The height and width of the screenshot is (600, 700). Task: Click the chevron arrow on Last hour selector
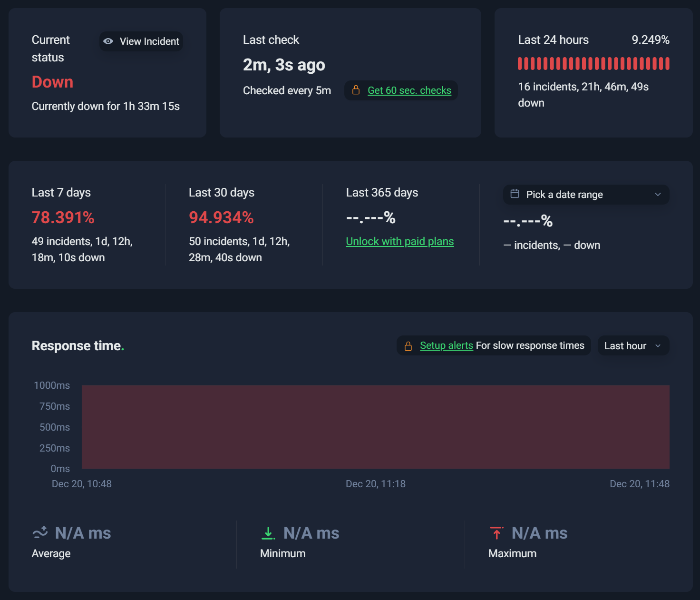point(658,346)
